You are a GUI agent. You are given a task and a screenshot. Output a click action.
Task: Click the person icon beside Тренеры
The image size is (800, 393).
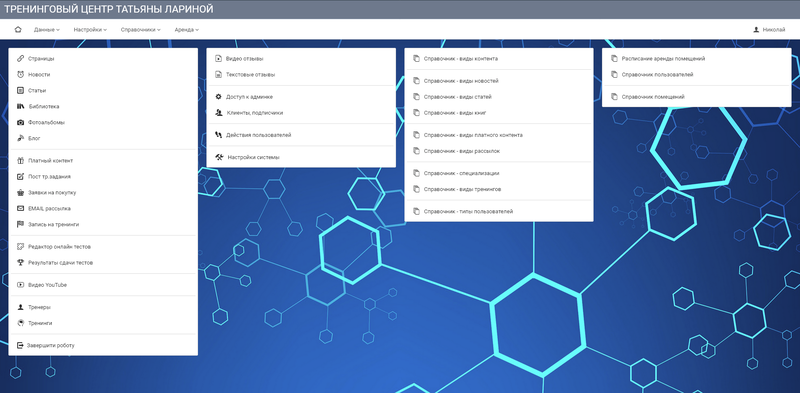[x=20, y=307]
